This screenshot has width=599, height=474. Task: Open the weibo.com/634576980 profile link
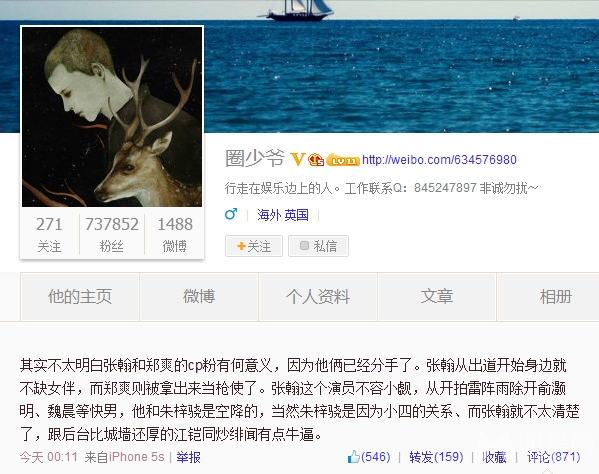click(x=439, y=160)
